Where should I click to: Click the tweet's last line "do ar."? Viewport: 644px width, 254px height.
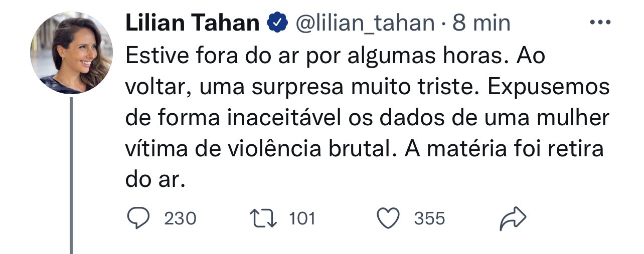(155, 180)
